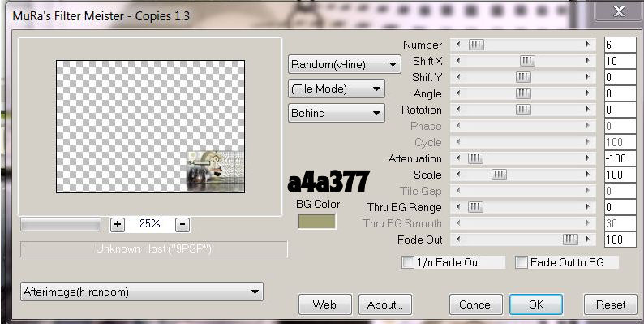Image resolution: width=644 pixels, height=324 pixels.
Task: Zoom in preview with plus icon
Action: tap(118, 224)
